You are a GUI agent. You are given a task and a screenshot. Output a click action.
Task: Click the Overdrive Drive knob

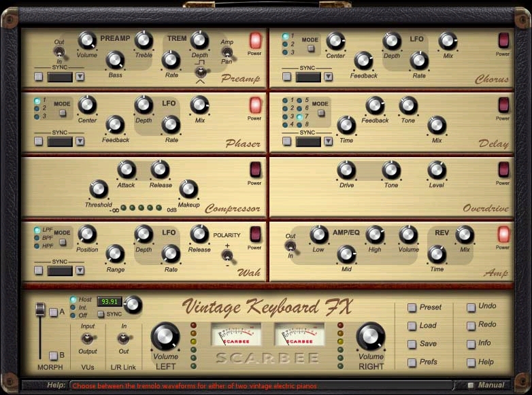coord(346,170)
